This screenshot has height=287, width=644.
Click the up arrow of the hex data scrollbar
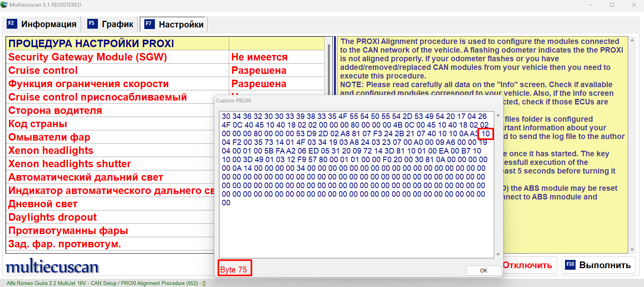[498, 115]
